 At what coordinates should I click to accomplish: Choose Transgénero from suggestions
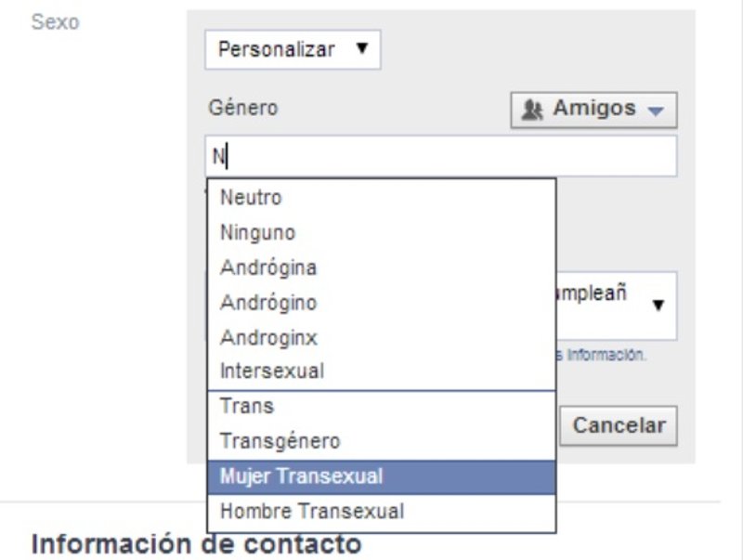[280, 441]
